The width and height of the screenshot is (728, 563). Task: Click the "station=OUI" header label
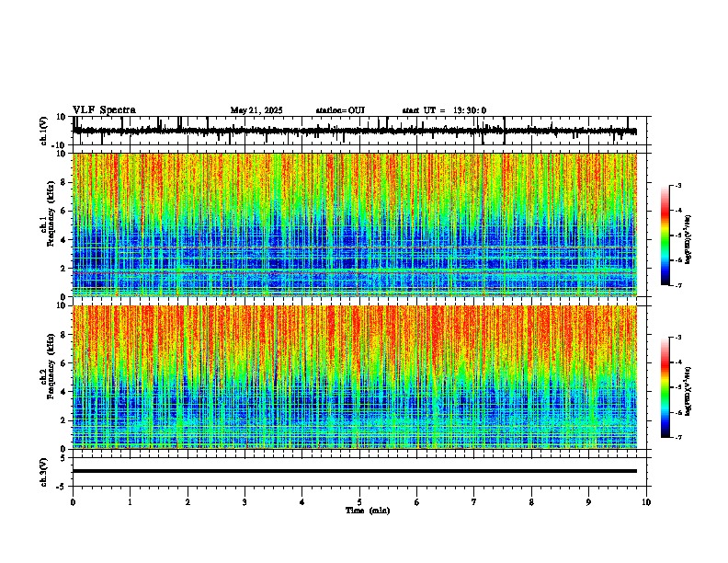tap(340, 110)
